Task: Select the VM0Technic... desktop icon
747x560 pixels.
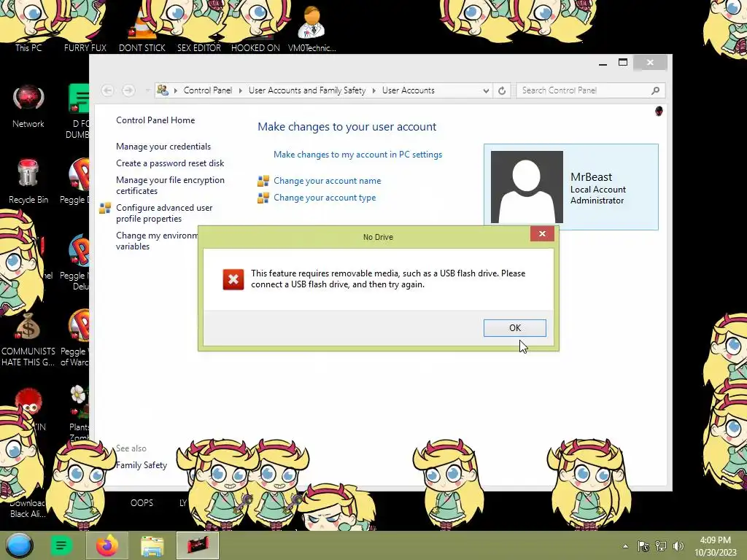Action: point(311,28)
